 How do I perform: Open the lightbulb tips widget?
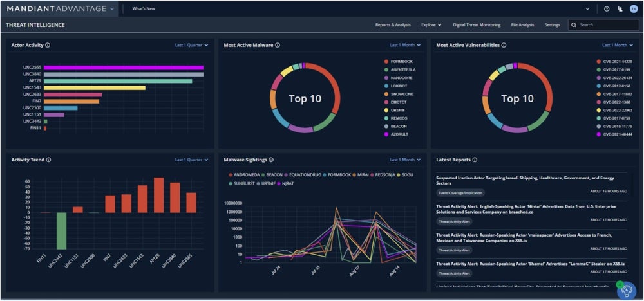tap(626, 291)
